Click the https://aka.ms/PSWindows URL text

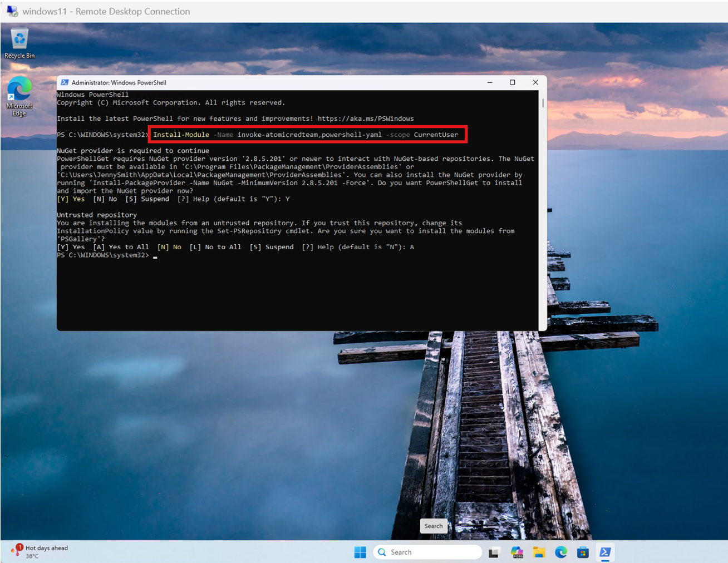(x=366, y=118)
